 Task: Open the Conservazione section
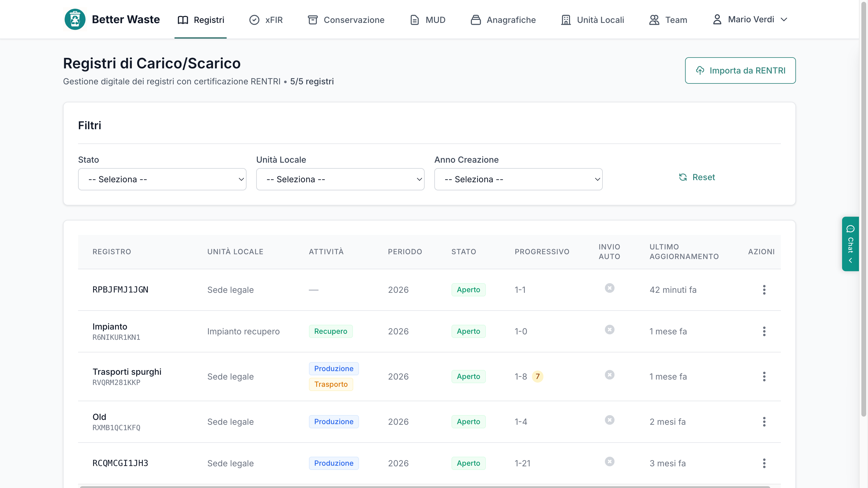click(x=346, y=20)
